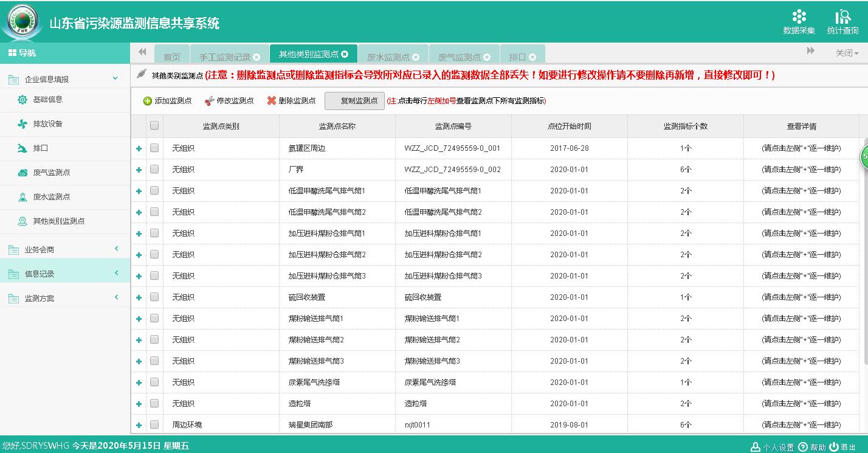Click the red X 删除监测点 button

272,101
